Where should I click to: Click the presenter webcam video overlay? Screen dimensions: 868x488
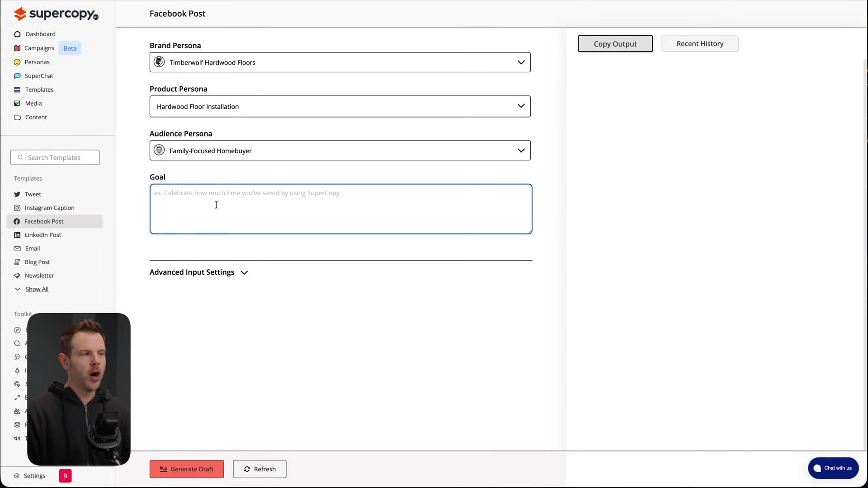(79, 389)
